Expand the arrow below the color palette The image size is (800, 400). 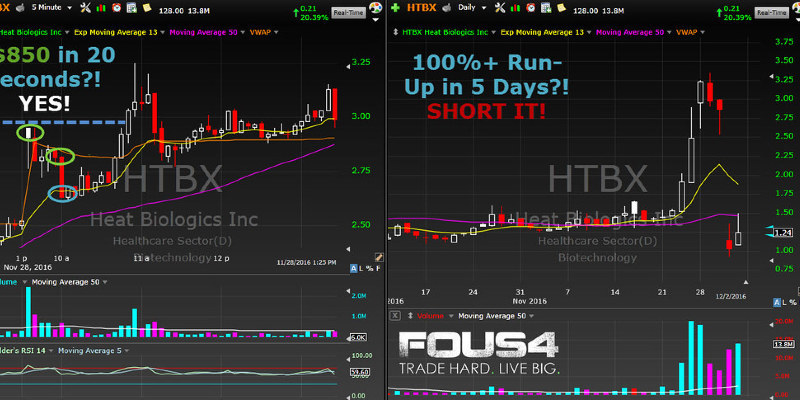[376, 20]
